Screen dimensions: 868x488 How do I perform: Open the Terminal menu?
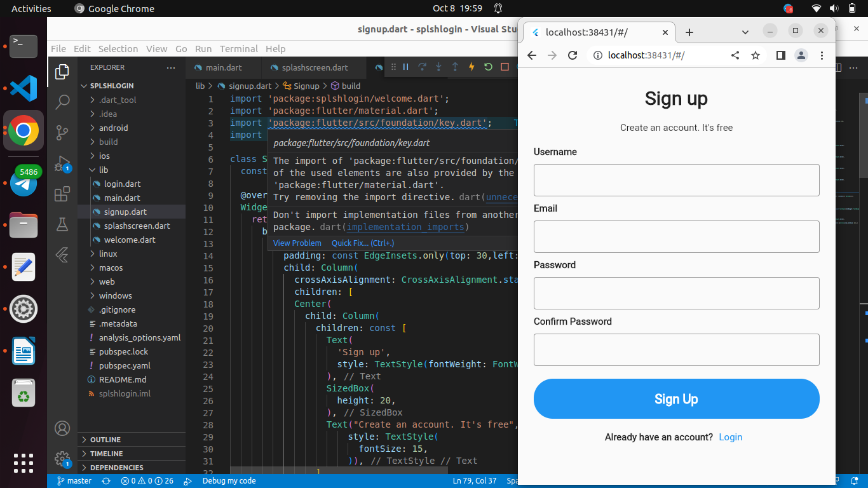pyautogui.click(x=239, y=48)
